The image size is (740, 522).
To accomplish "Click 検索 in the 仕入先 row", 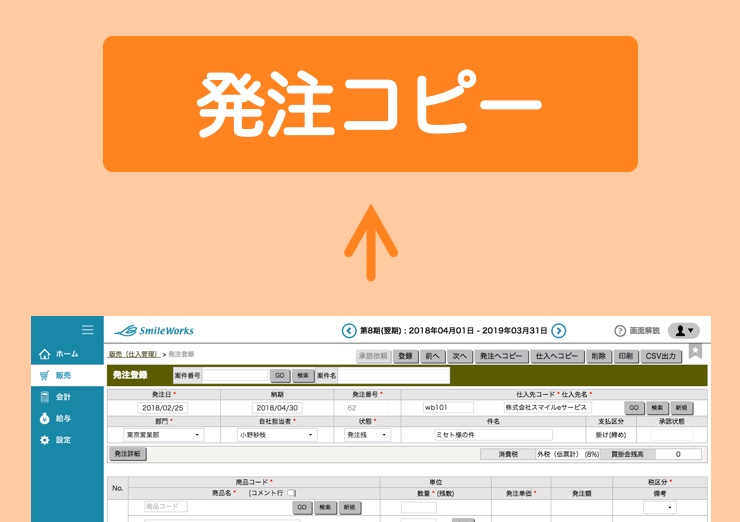I will click(657, 408).
